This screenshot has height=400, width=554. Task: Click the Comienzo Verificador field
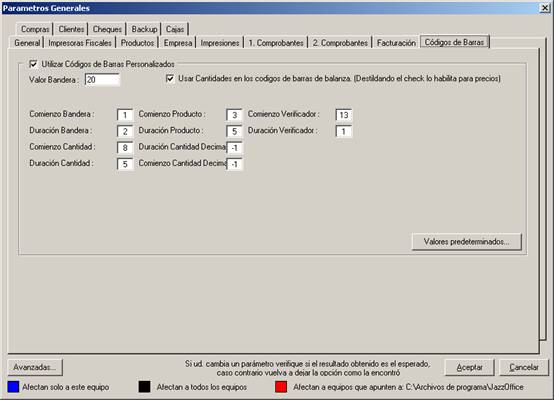[x=343, y=115]
